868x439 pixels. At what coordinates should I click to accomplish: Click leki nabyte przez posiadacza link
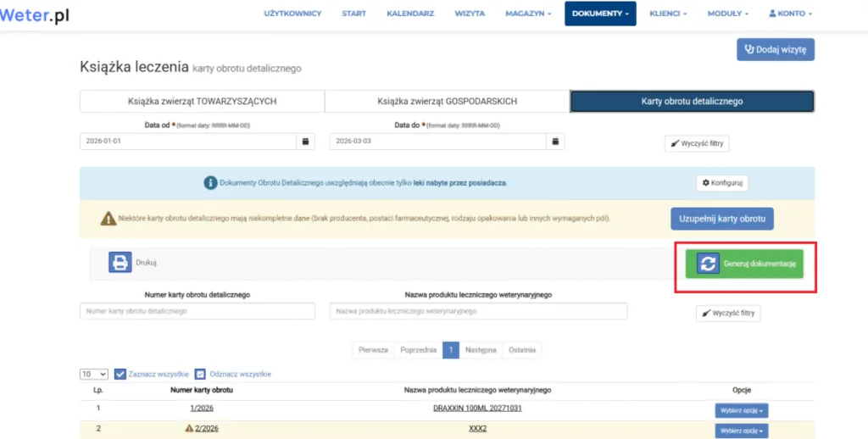(459, 183)
